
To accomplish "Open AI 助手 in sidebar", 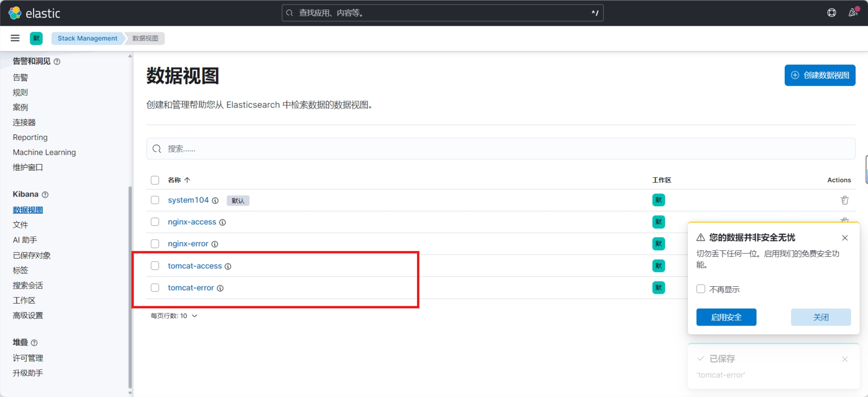I will tap(25, 240).
